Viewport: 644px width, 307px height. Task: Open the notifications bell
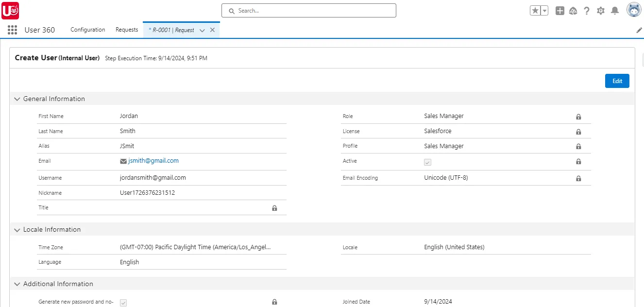click(614, 10)
